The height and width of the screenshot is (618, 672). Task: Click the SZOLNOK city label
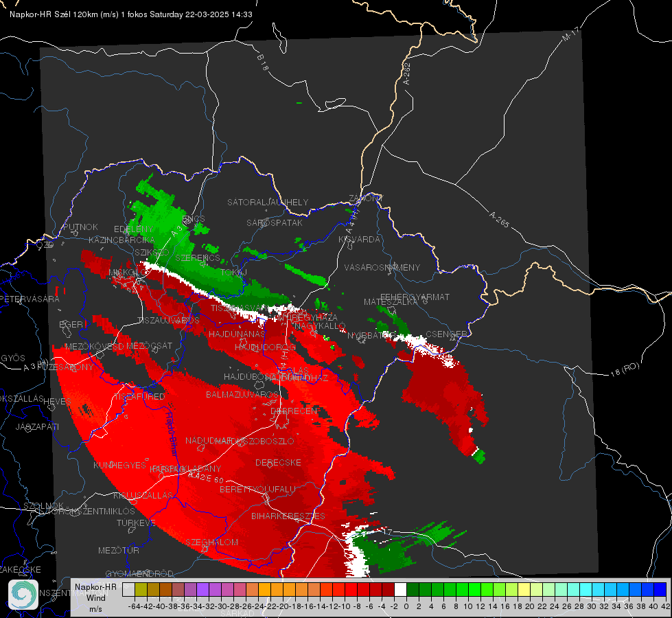[x=44, y=506]
